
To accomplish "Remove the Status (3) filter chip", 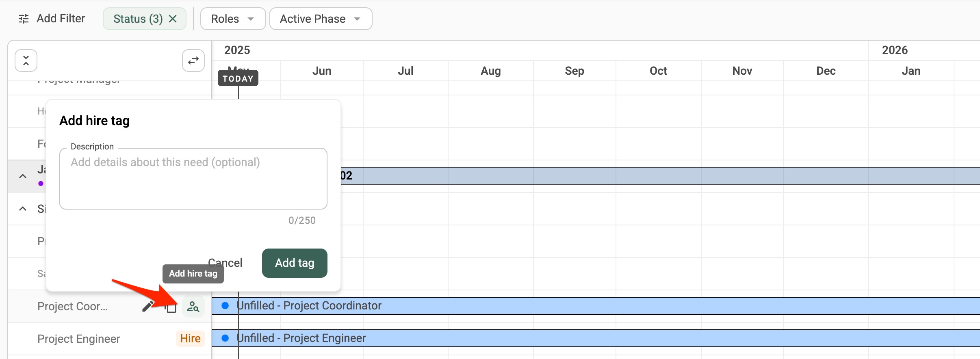I will click(x=173, y=19).
